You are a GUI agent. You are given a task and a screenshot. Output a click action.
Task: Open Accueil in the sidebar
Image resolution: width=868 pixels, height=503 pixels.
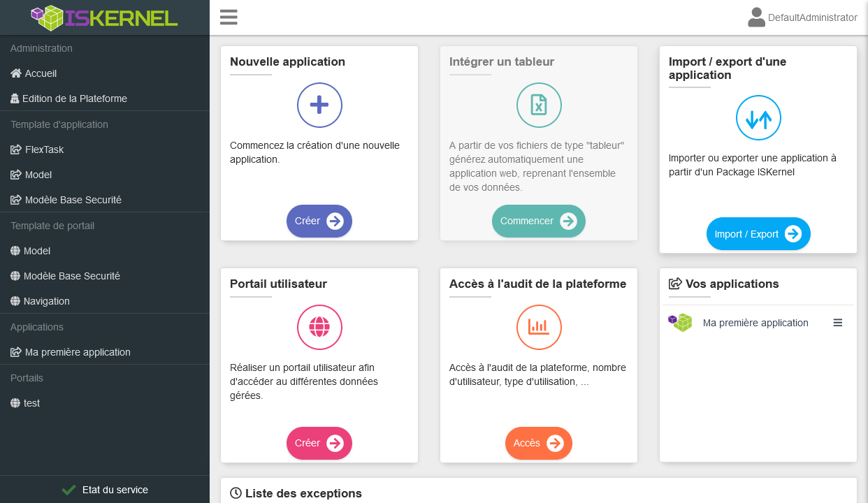pyautogui.click(x=41, y=73)
